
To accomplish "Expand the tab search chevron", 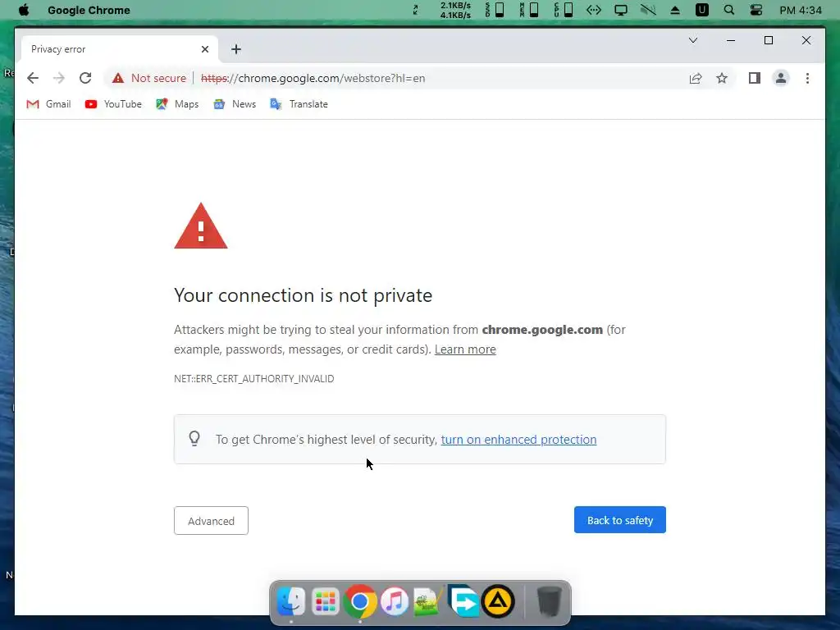I will 692,40.
